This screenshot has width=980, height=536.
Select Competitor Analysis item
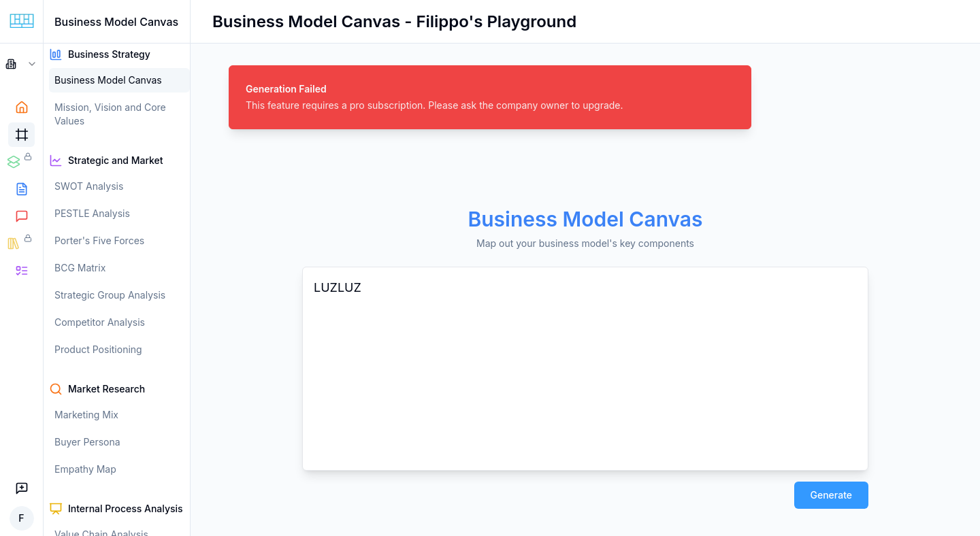(99, 322)
